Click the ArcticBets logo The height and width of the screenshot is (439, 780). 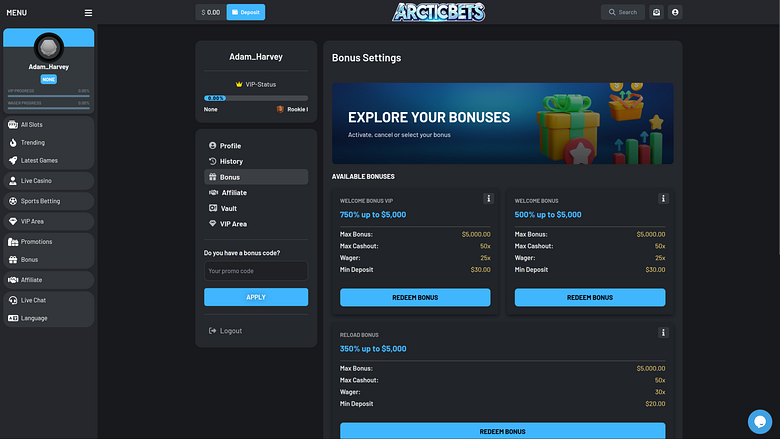pyautogui.click(x=438, y=12)
